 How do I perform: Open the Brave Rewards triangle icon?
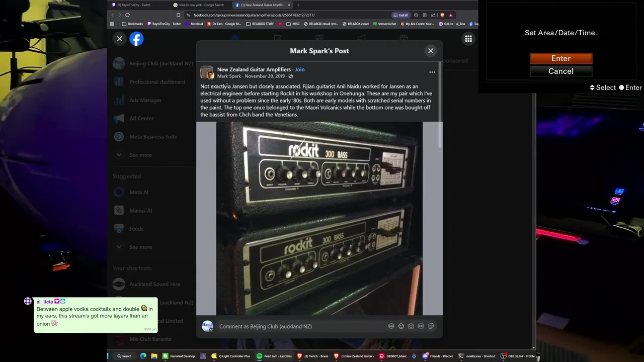[x=451, y=15]
